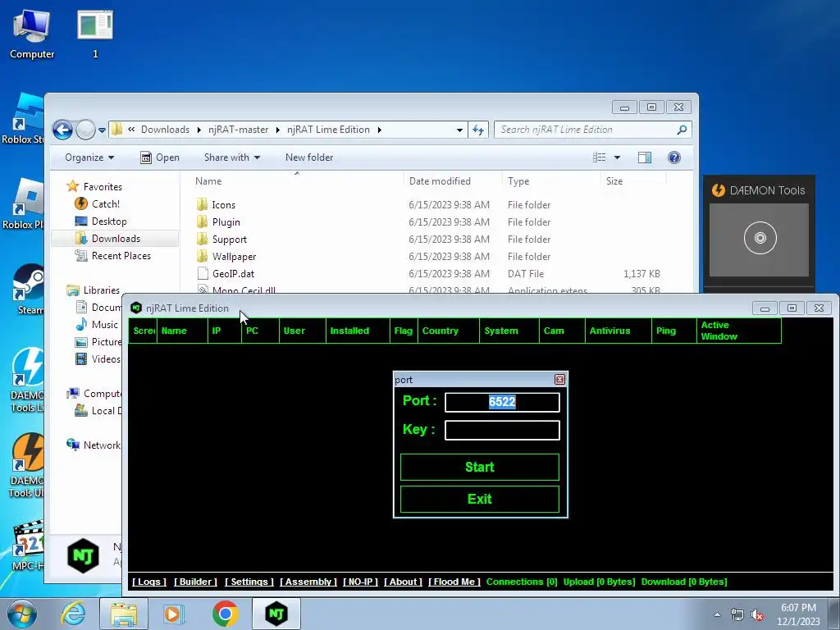
Task: Open the Computer desktop icon
Action: click(x=32, y=33)
